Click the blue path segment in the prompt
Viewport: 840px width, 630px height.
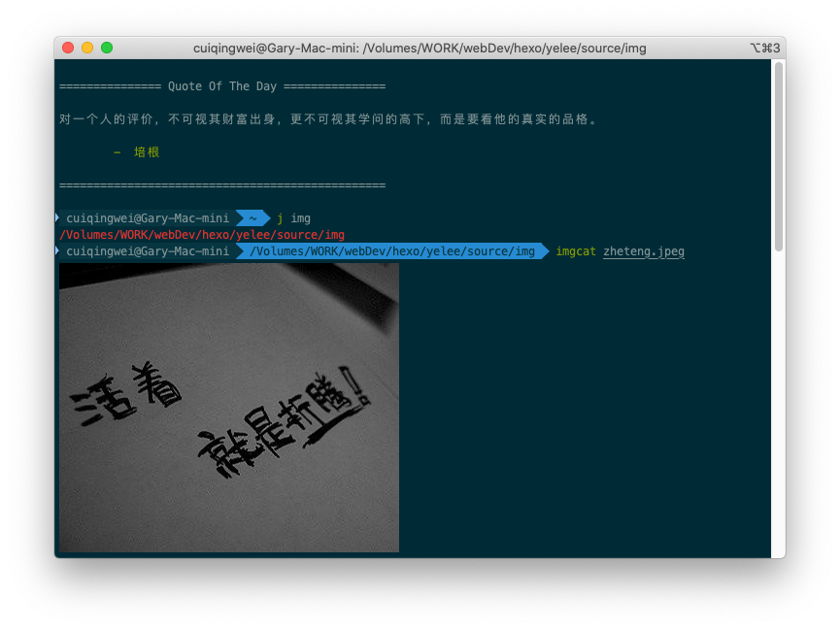pyautogui.click(x=388, y=250)
